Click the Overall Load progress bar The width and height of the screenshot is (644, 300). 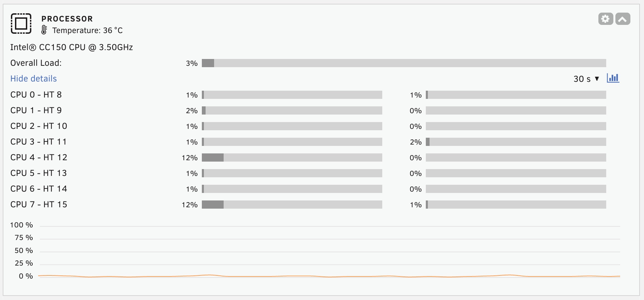coord(404,63)
